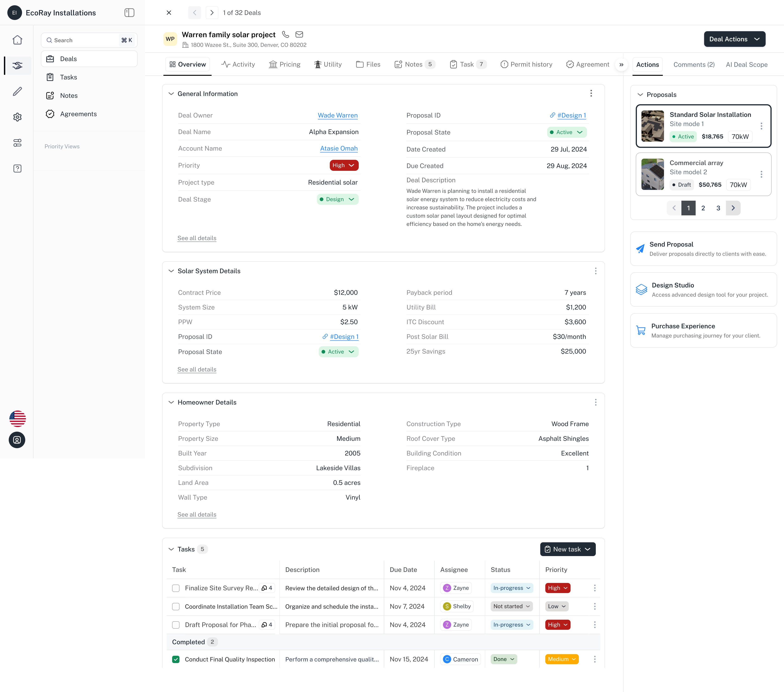Screen dimensions: 784x692
Task: Open the AI Deal Scope tab
Action: [x=746, y=65]
